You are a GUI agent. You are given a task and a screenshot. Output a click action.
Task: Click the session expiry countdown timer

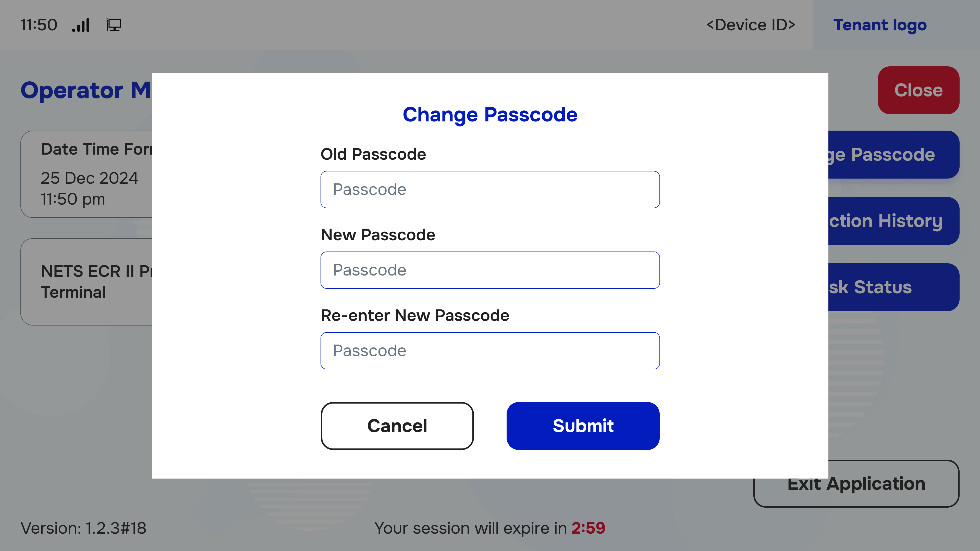589,528
